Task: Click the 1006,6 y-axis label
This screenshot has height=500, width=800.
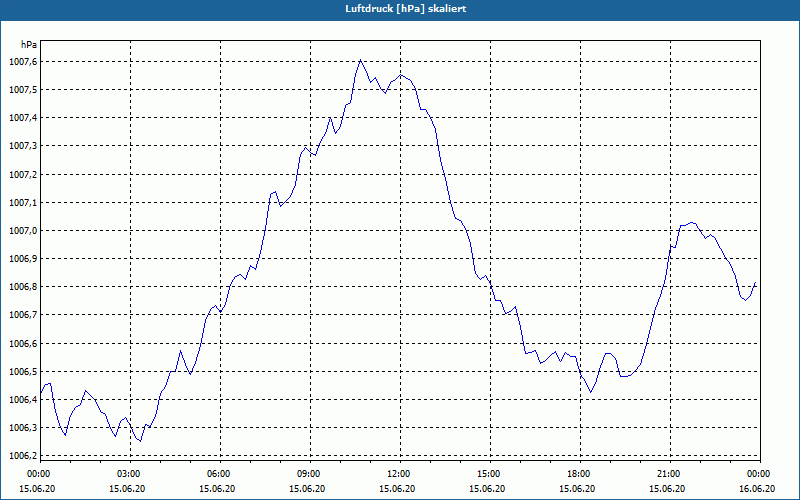Action: coord(22,343)
